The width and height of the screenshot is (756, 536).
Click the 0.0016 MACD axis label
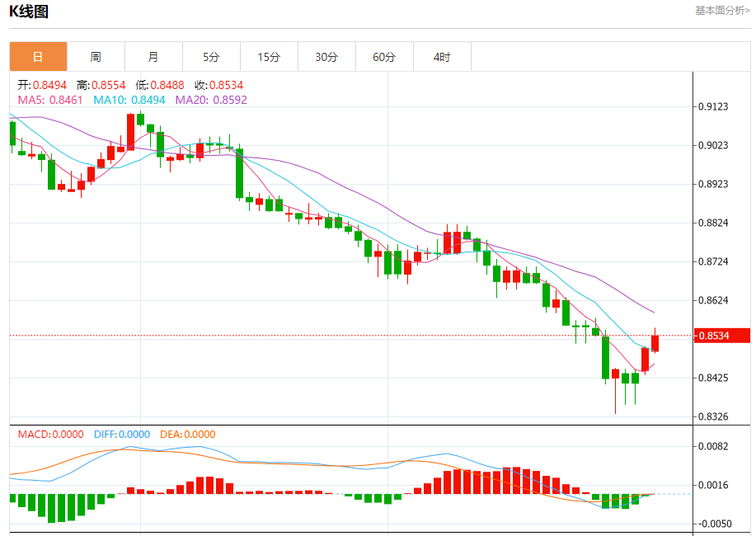click(x=714, y=485)
